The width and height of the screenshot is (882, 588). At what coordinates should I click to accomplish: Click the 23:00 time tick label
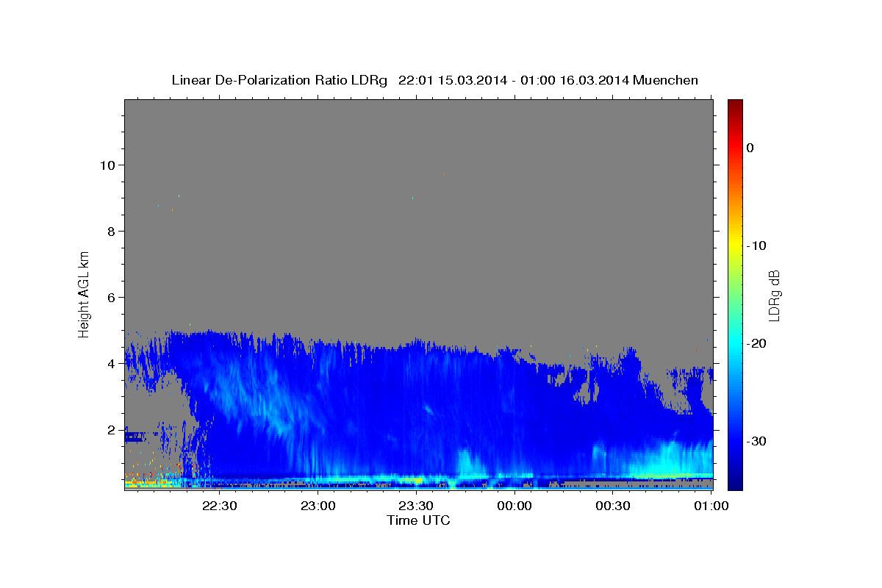pyautogui.click(x=318, y=506)
